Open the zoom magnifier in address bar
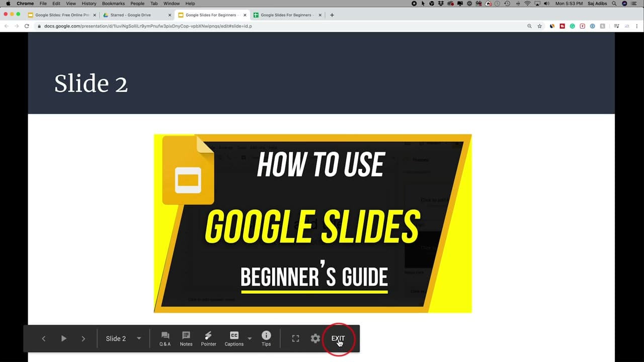Viewport: 644px width, 362px height. (x=529, y=26)
